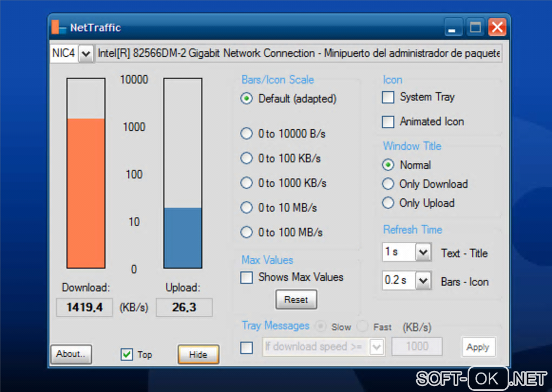Tick Shows Max Values checkbox

(246, 277)
